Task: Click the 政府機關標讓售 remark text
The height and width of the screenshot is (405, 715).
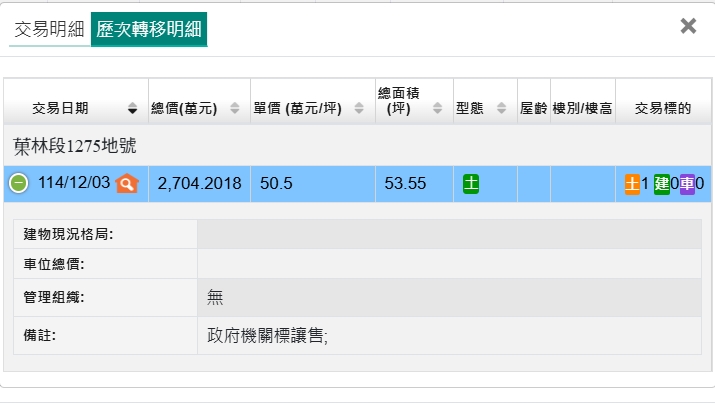Action: tap(267, 336)
